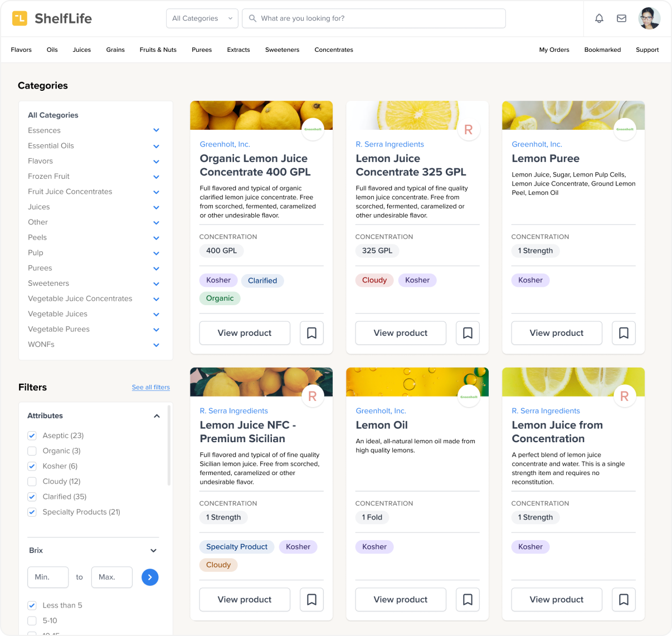Open the All Categories search dropdown

point(202,18)
